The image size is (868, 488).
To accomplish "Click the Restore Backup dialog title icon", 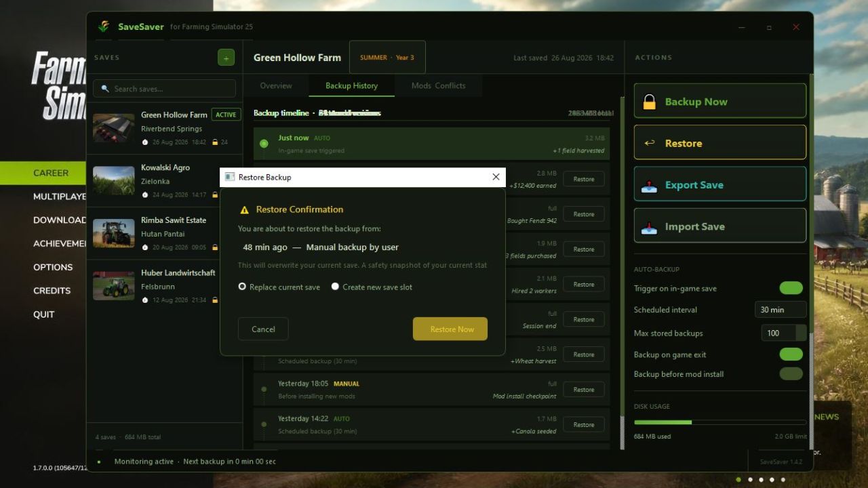I will point(230,177).
